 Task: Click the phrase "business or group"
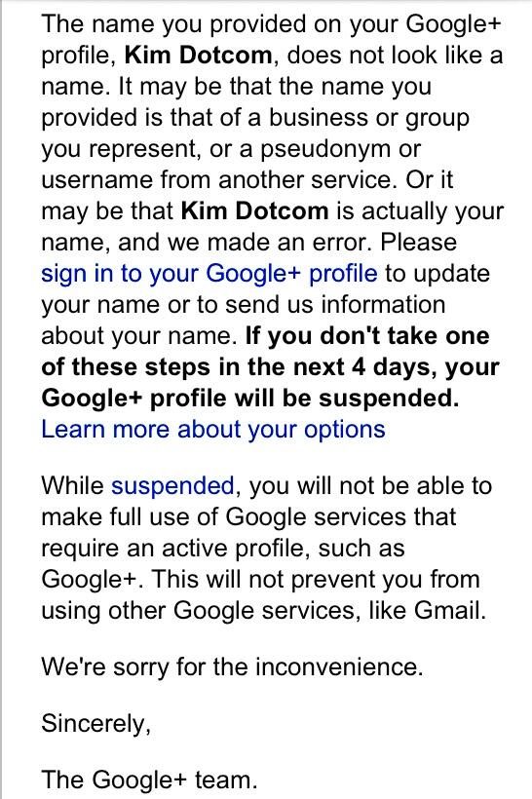(x=369, y=118)
